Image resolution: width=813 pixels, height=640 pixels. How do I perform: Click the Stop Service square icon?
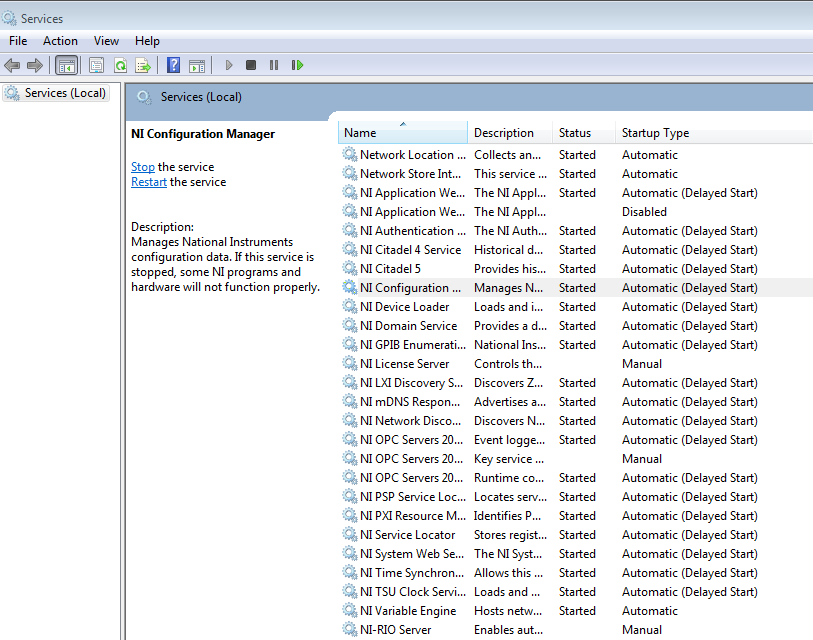point(251,65)
